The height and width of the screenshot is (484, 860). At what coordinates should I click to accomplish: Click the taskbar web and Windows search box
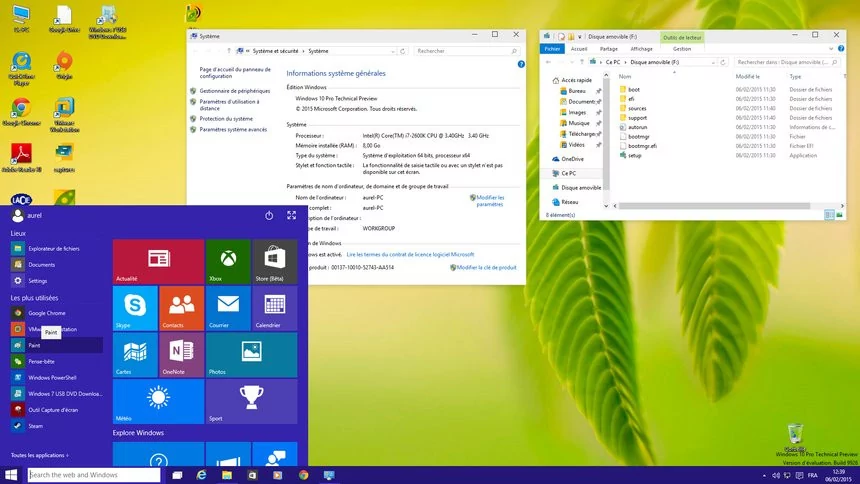point(94,475)
